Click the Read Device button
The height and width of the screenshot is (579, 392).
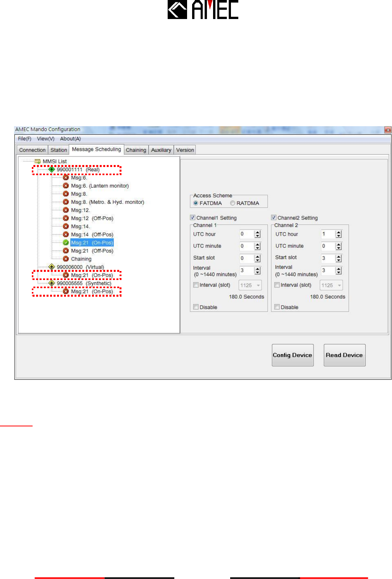(x=345, y=355)
